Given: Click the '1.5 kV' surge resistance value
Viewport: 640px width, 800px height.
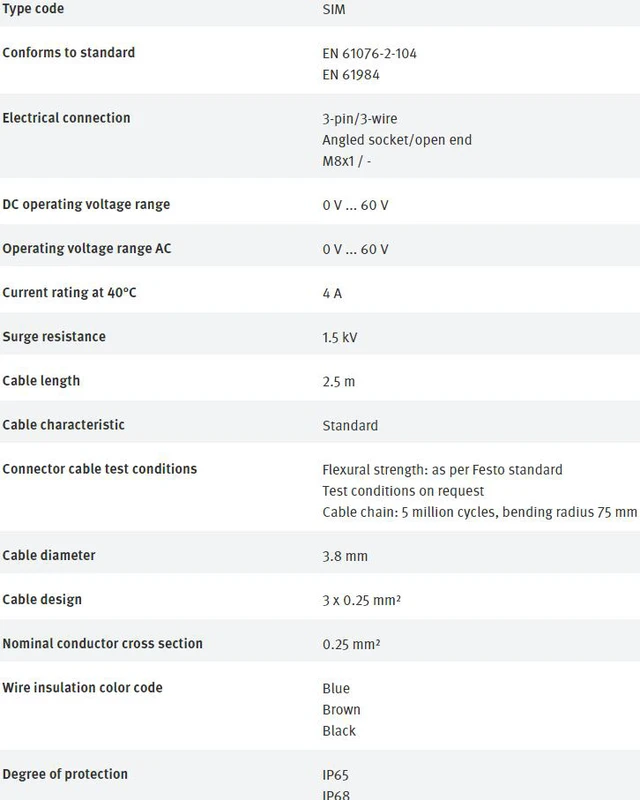Looking at the screenshot, I should click(340, 337).
